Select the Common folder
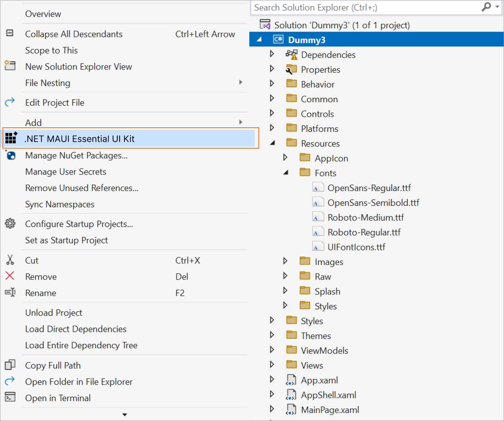This screenshot has height=421, width=504. pyautogui.click(x=319, y=99)
